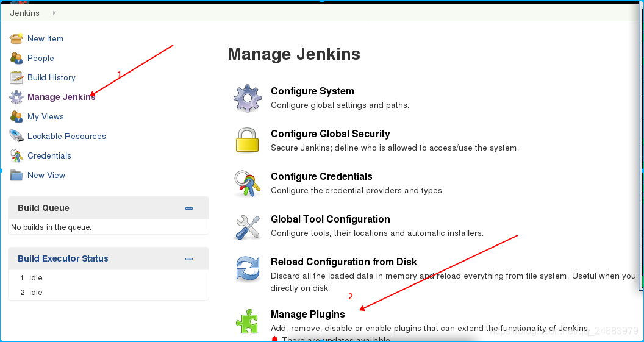Click the Build History notepad icon

(x=16, y=77)
